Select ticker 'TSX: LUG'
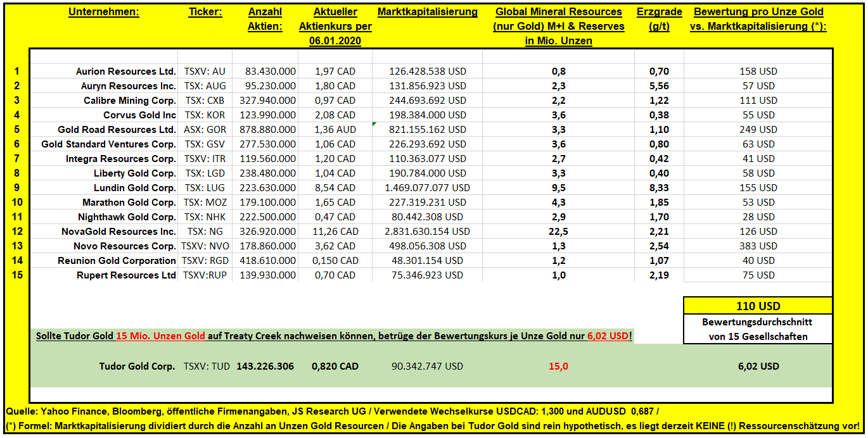Image resolution: width=868 pixels, height=438 pixels. [x=205, y=188]
